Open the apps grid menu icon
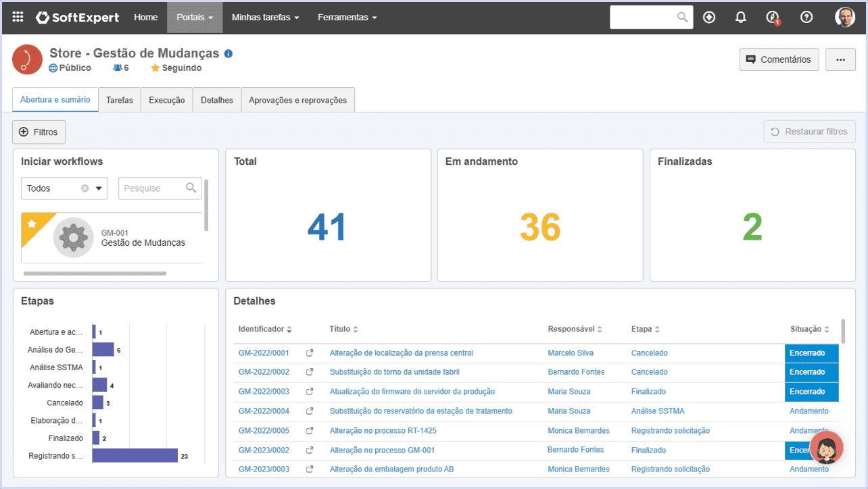868x489 pixels. coord(18,18)
